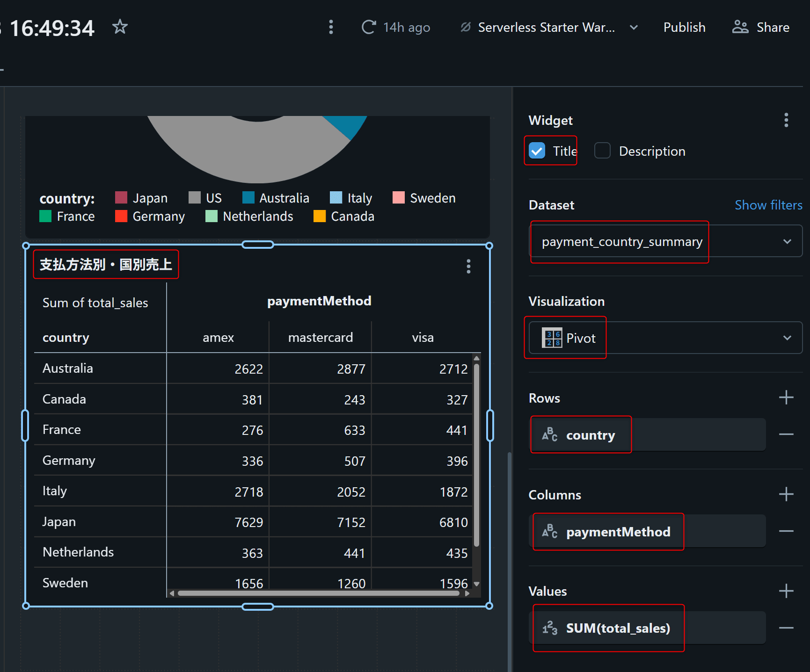Add a new Rows field
Image resolution: width=810 pixels, height=672 pixels.
coord(786,398)
